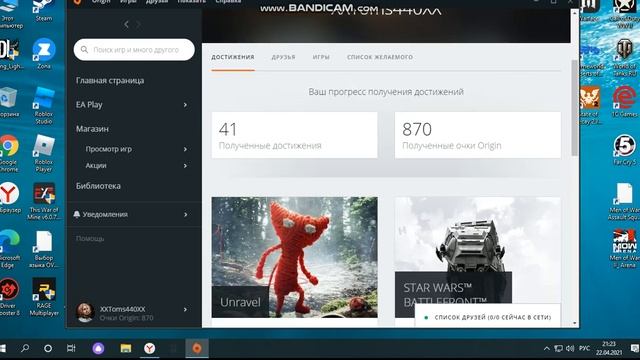Image resolution: width=640 pixels, height=360 pixels.
Task: Open 1C Games desktop icon
Action: pyautogui.click(x=624, y=101)
